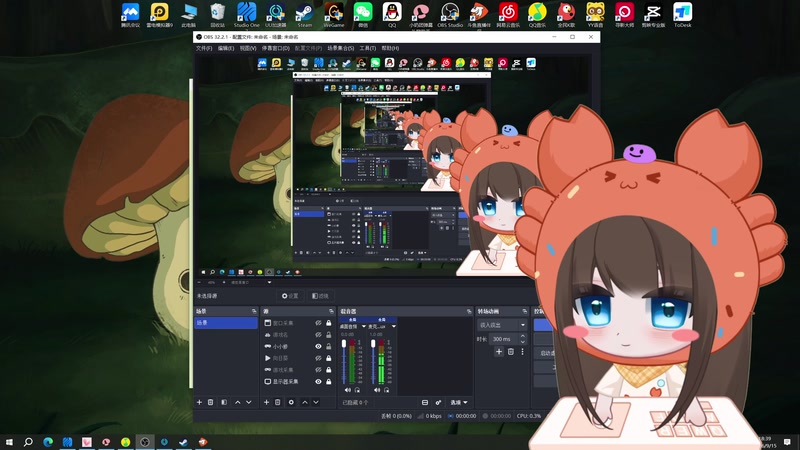Open the 帮助(H) menu

(x=390, y=48)
